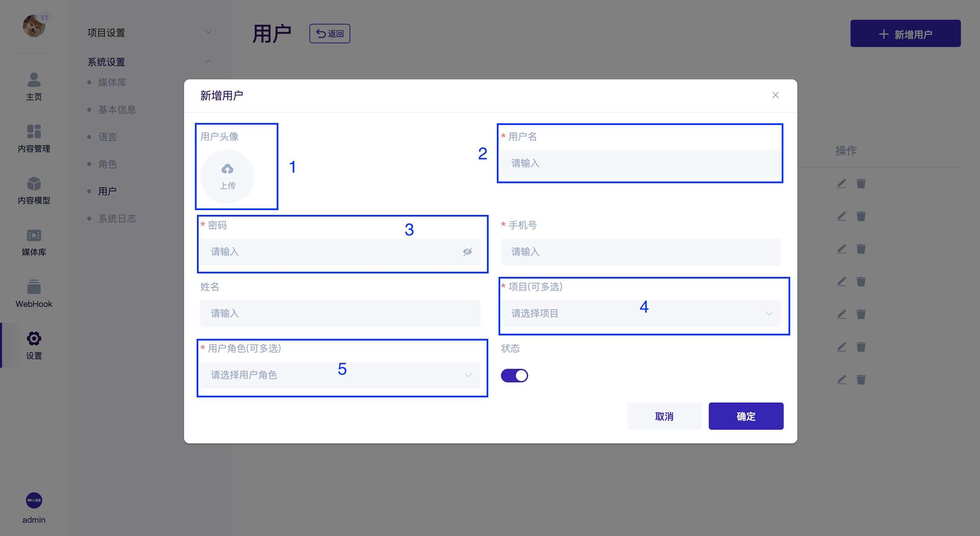Screen dimensions: 980x536
Task: Click the 取消 button
Action: [664, 416]
